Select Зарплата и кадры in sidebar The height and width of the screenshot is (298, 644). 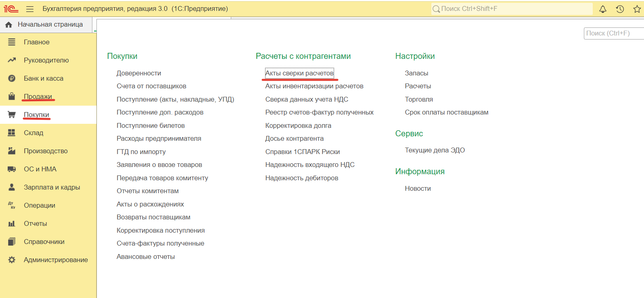52,187
